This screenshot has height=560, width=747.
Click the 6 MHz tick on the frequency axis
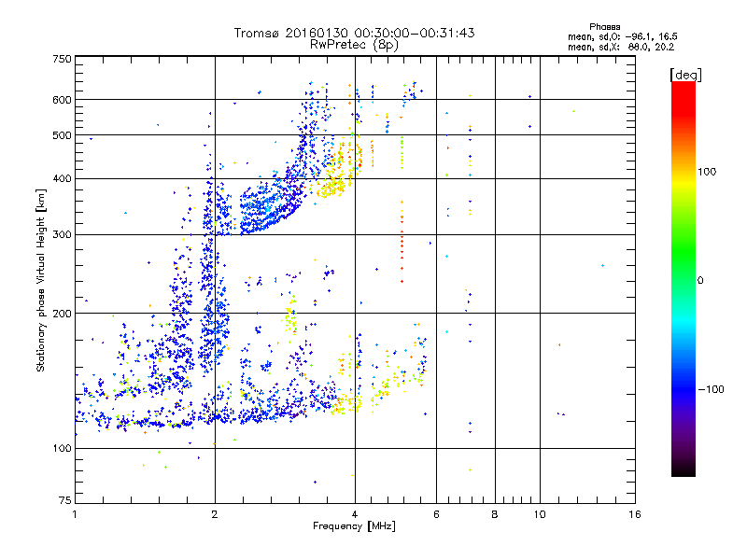pyautogui.click(x=436, y=514)
